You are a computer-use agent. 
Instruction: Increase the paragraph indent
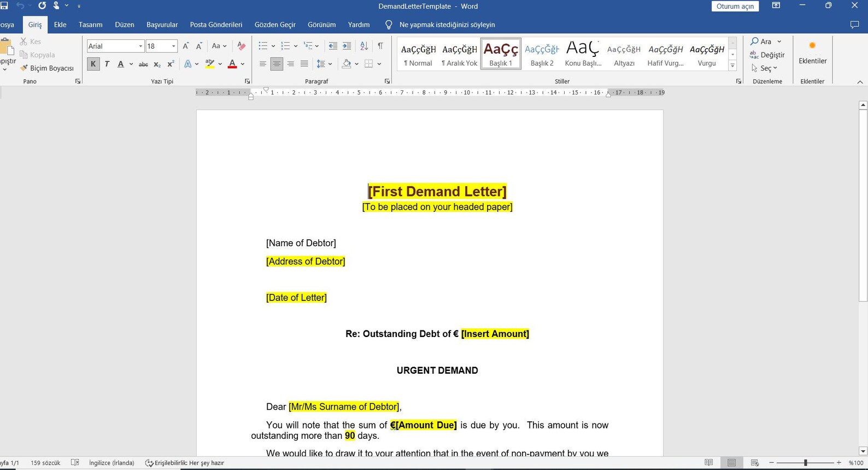click(x=347, y=46)
